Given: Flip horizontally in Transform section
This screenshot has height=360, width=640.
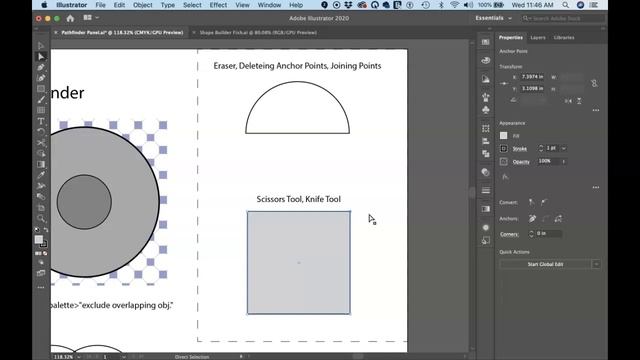Looking at the screenshot, I should 568,101.
